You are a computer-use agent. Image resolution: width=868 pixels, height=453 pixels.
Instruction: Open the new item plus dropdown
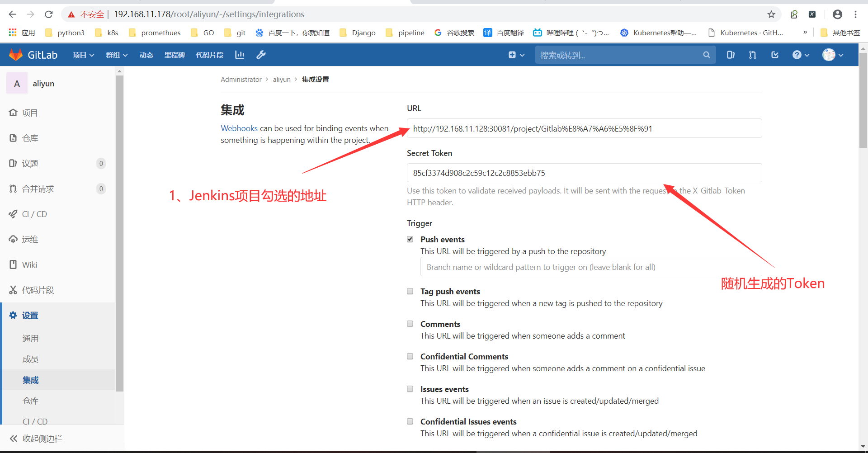(516, 55)
